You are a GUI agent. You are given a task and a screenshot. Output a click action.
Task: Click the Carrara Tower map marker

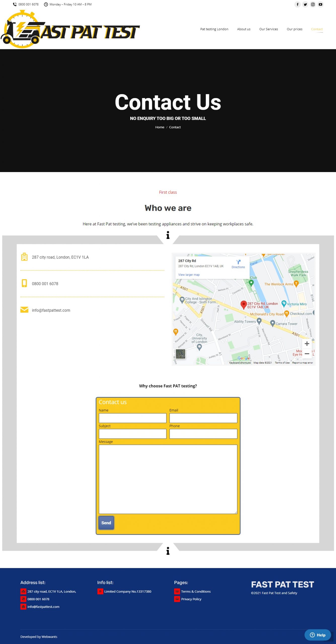272,323
